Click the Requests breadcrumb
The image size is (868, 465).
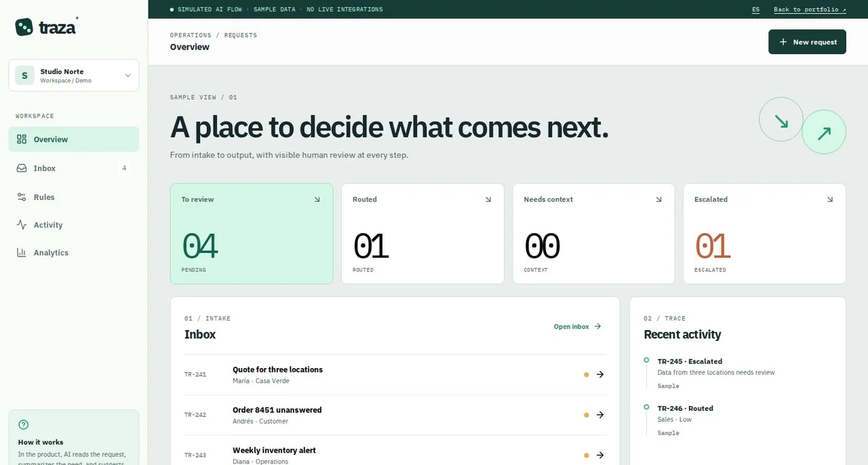pos(241,35)
